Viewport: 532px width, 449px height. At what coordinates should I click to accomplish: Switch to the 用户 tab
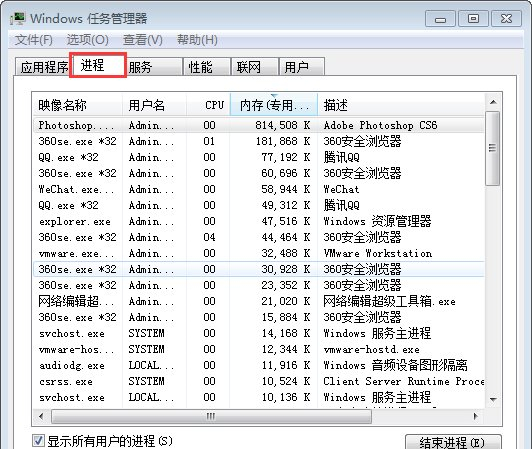pos(302,67)
